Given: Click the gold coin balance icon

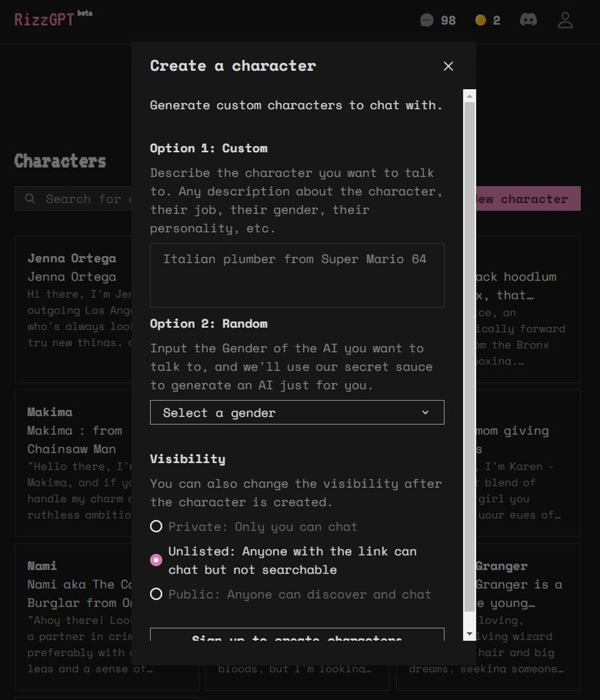Looking at the screenshot, I should click(480, 20).
